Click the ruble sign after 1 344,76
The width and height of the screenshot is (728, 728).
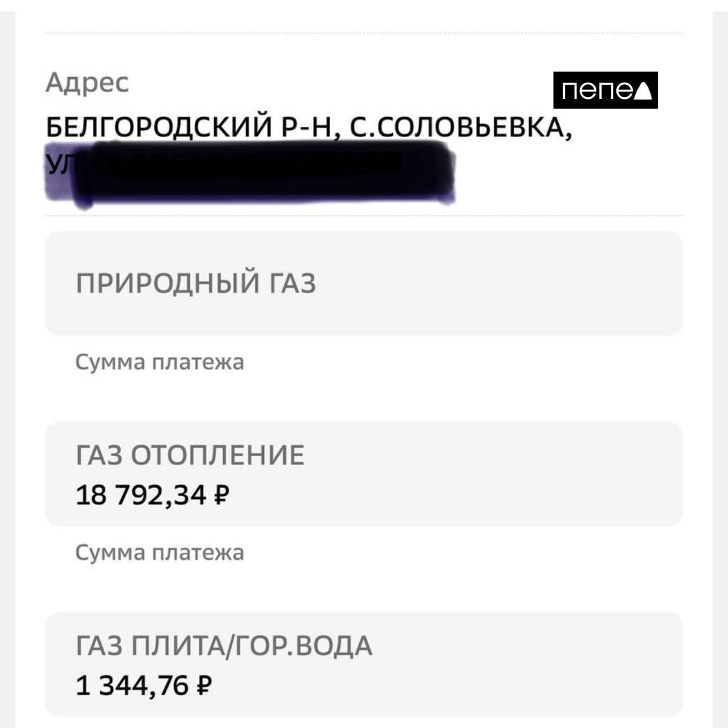[x=204, y=686]
